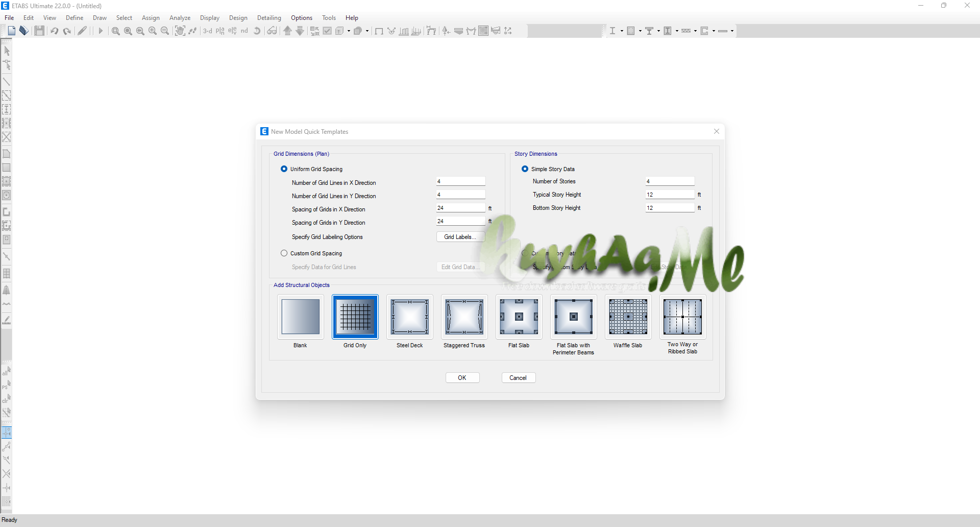The image size is (980, 527).
Task: Select the reshape pointer tool in left sidebar
Action: [x=7, y=65]
